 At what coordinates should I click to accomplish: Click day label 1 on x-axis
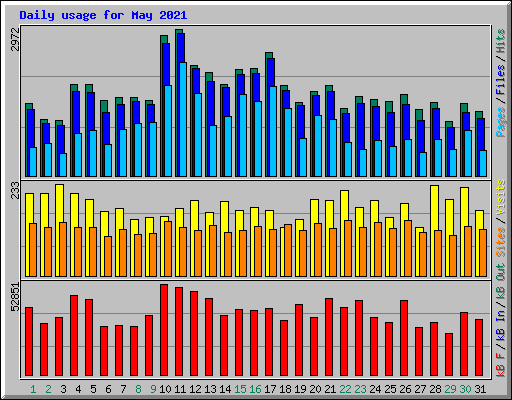tap(33, 389)
